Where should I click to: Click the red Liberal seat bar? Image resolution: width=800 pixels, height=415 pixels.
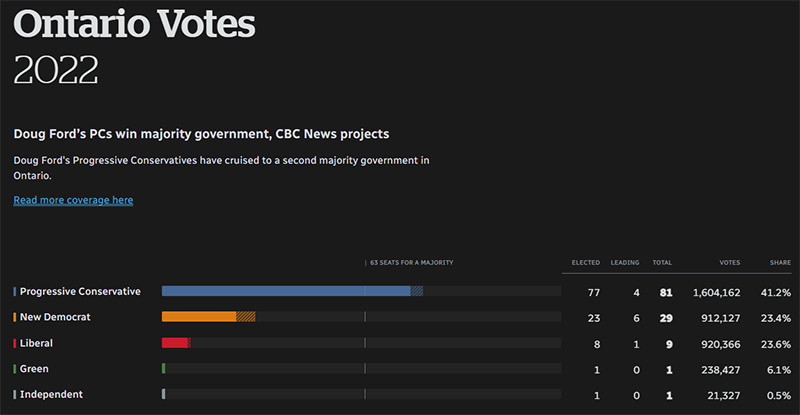175,343
